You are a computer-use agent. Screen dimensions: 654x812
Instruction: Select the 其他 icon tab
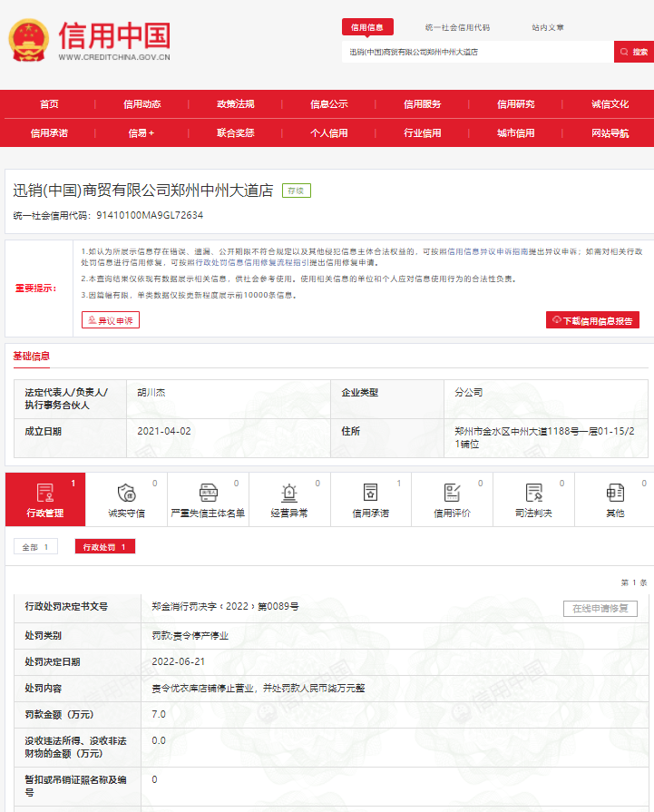point(615,500)
